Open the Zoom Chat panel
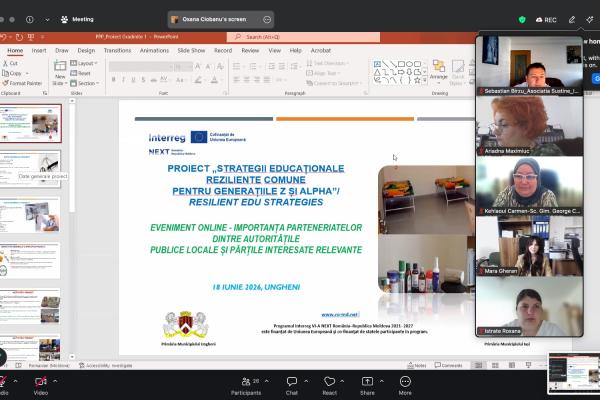 (x=292, y=386)
